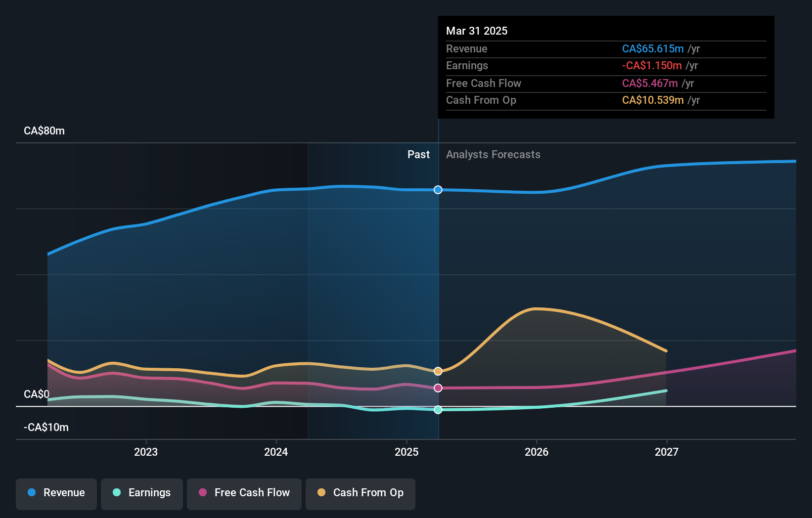Viewport: 812px width, 518px height.
Task: Click the orange Cash From Op legend dot
Action: click(321, 493)
